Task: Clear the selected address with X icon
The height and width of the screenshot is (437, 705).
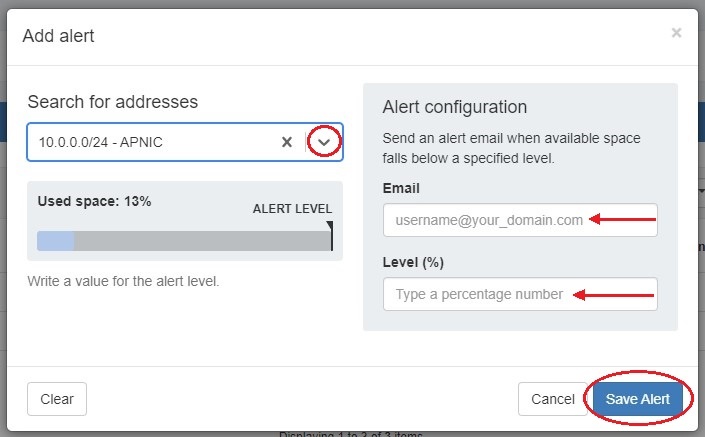Action: (287, 142)
